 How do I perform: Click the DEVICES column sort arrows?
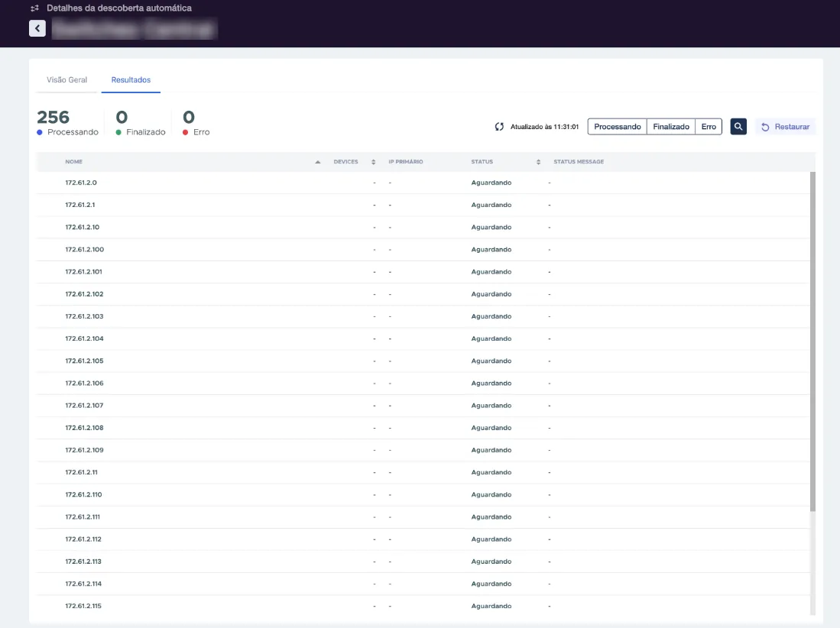click(x=374, y=162)
